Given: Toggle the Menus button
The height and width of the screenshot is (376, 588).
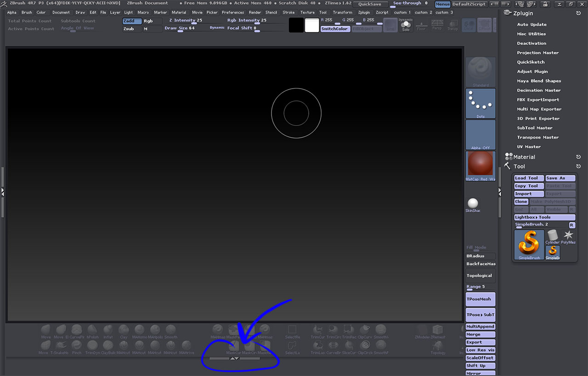Looking at the screenshot, I should point(442,4).
